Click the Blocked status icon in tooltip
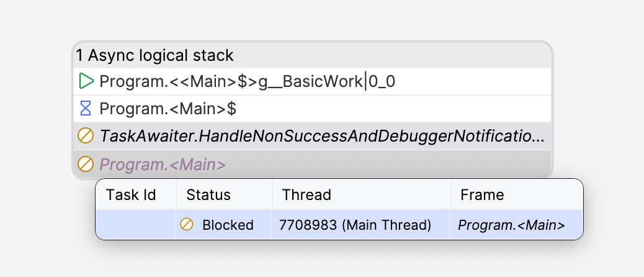Screen dimensions: 644x277 click(x=187, y=224)
